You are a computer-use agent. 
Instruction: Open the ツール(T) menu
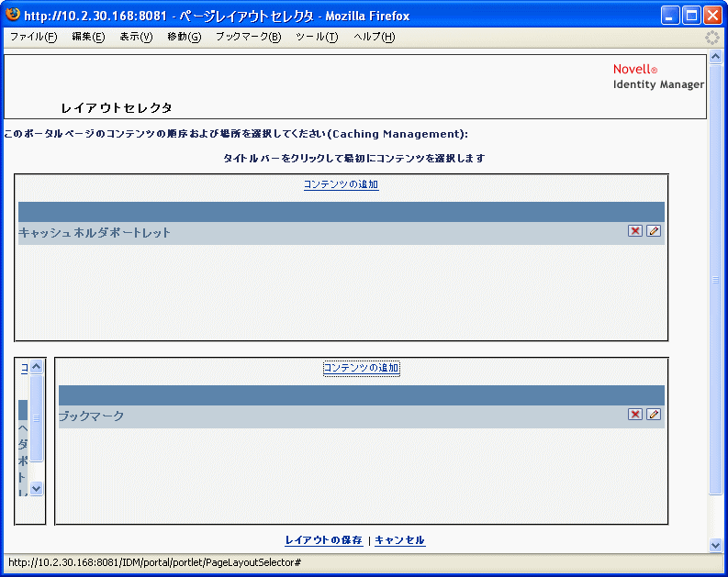pyautogui.click(x=317, y=37)
